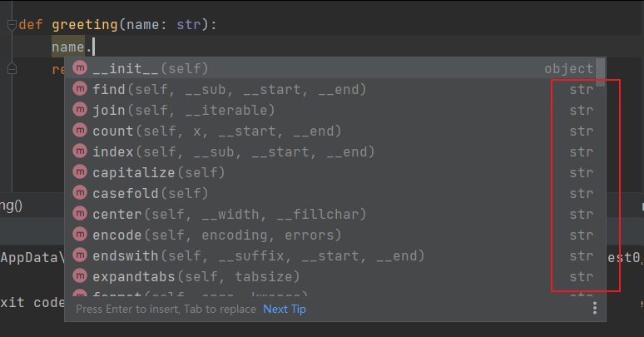The height and width of the screenshot is (337, 644).
Task: Open the completion popup three-dots options menu
Action: click(x=594, y=309)
